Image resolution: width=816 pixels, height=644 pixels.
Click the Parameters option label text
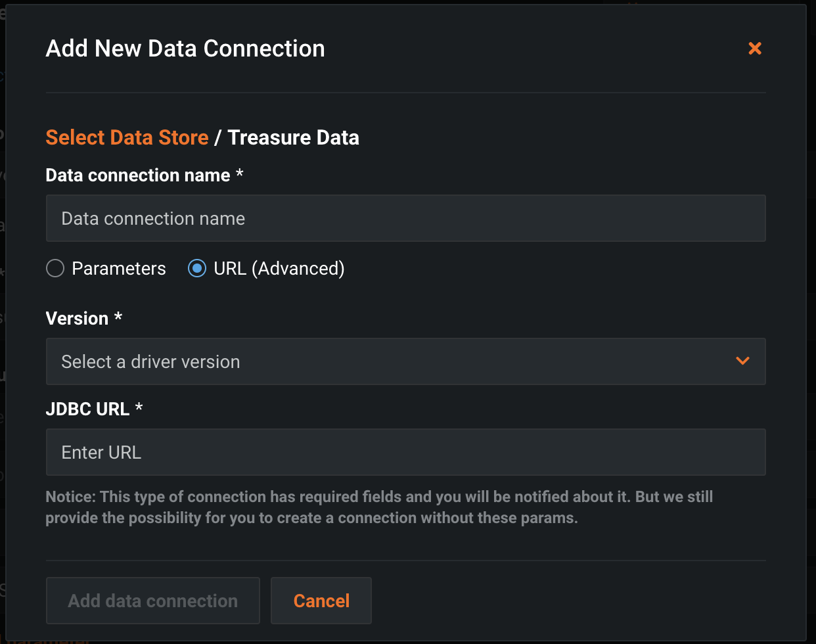[119, 268]
